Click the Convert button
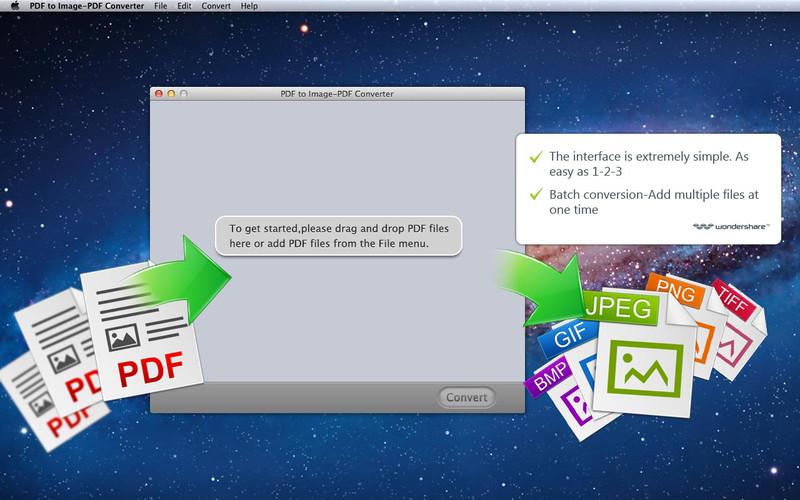 (466, 397)
